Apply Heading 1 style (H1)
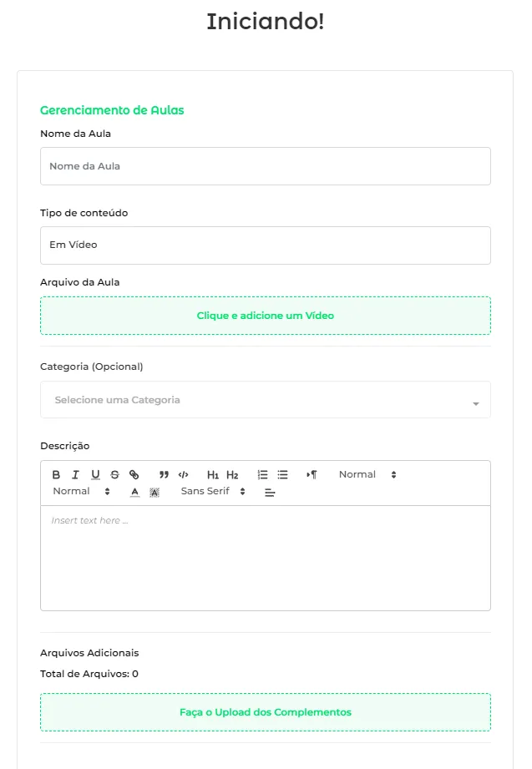This screenshot has width=532, height=769. coord(212,475)
